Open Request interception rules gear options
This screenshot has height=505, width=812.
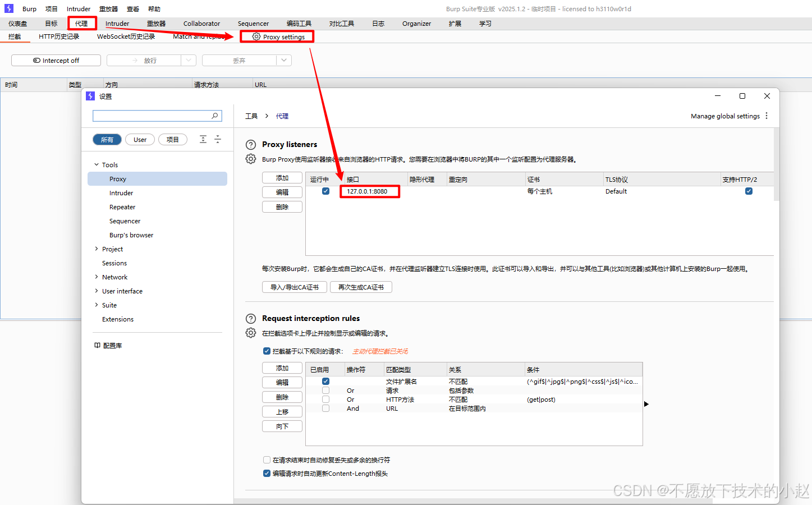coord(251,333)
